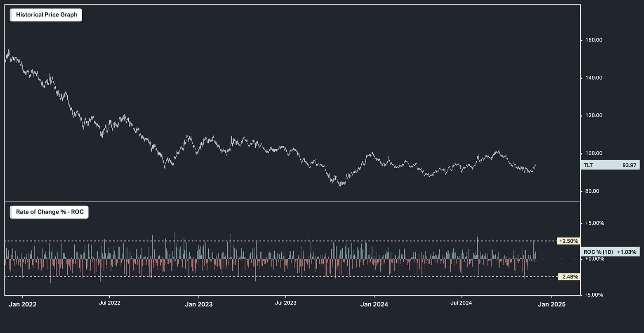This screenshot has width=644, height=333.
Task: Click the Jan 2022 date label
Action: point(23,304)
